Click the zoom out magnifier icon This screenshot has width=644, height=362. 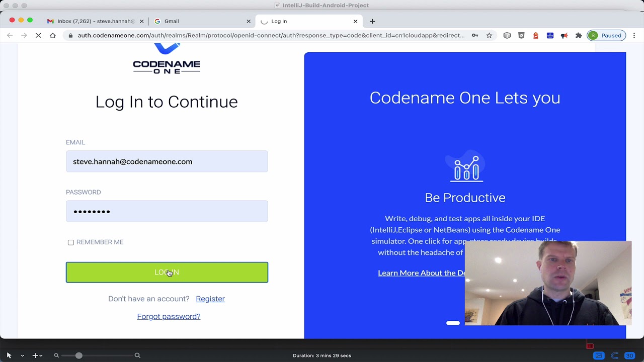pos(56,355)
